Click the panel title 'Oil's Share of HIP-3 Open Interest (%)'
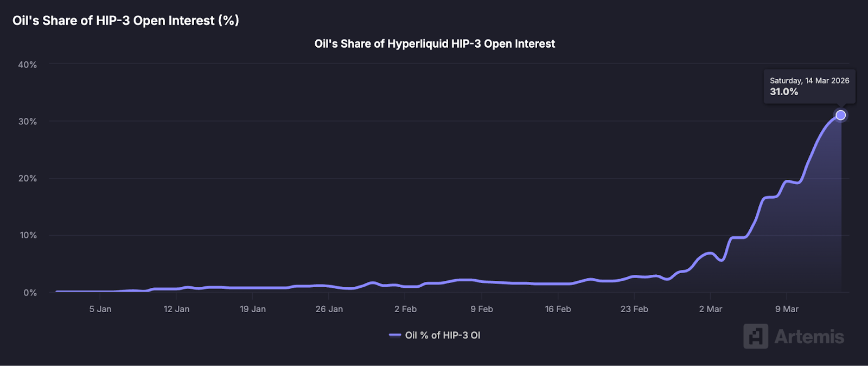Viewport: 868px width, 366px height. 126,21
